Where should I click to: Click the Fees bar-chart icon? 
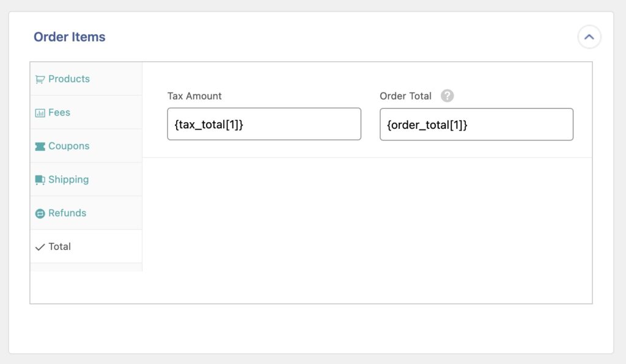(x=40, y=112)
